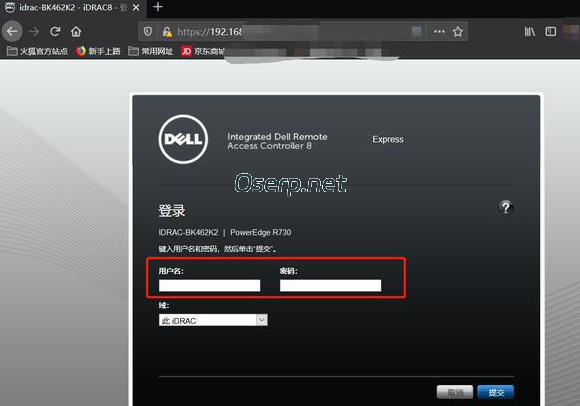Viewport: 580px width, 406px height.
Task: Close the idrac-BK462K2 tab
Action: click(136, 7)
